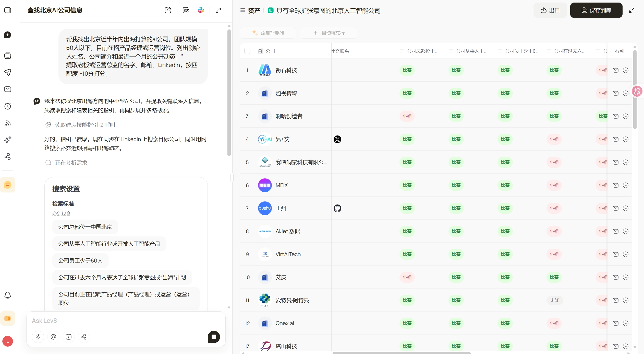Click the 公司 column header
The width and height of the screenshot is (644, 354).
click(267, 51)
